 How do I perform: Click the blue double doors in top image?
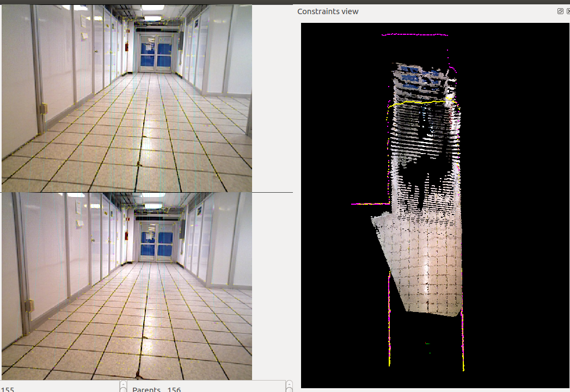[155, 53]
